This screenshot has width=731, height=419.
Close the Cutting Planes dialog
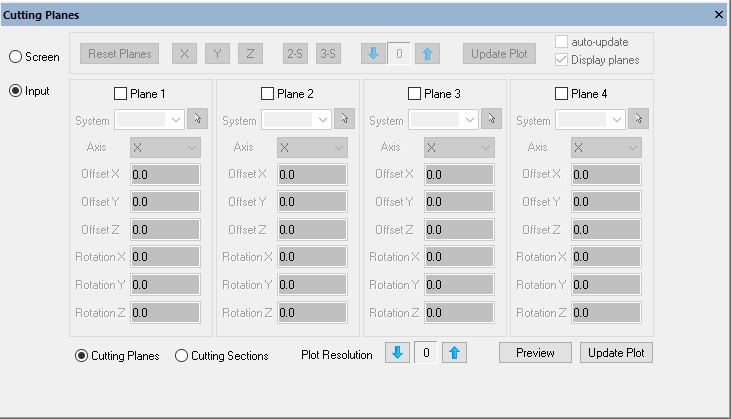tap(719, 15)
